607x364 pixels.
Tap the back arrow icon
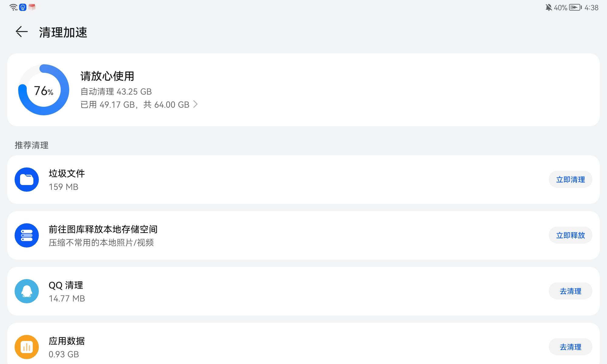pos(22,32)
